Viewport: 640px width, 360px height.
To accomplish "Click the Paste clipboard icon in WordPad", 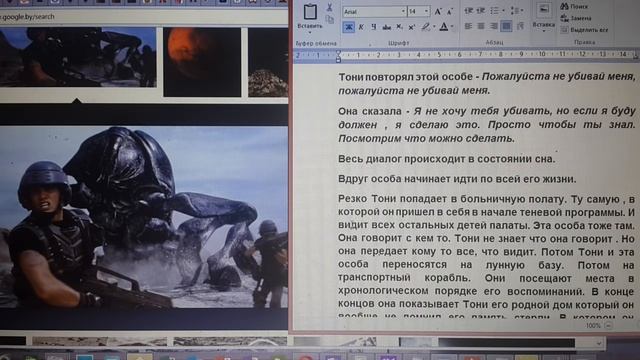I will pyautogui.click(x=310, y=11).
